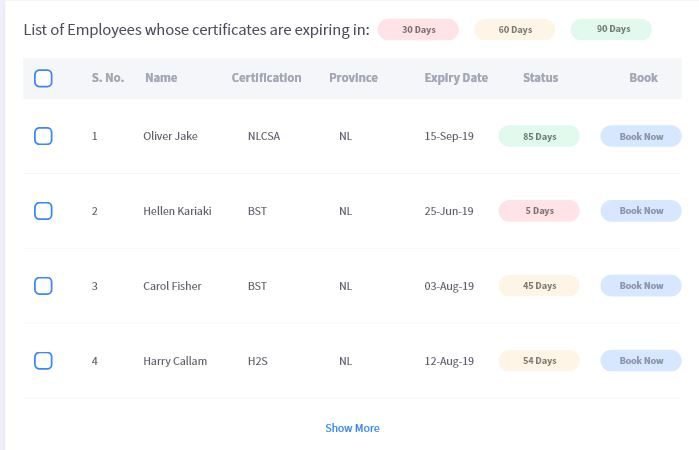Click the 54 Days status badge

(539, 361)
